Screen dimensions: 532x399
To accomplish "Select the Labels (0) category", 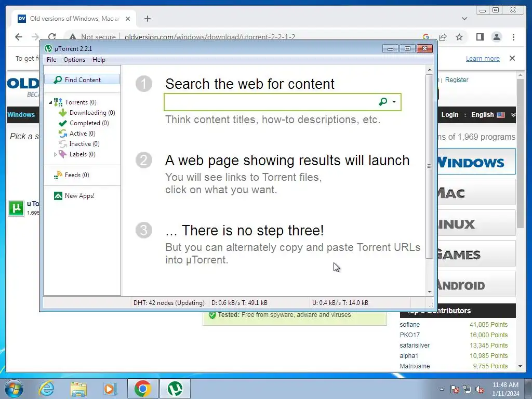I will pos(82,154).
